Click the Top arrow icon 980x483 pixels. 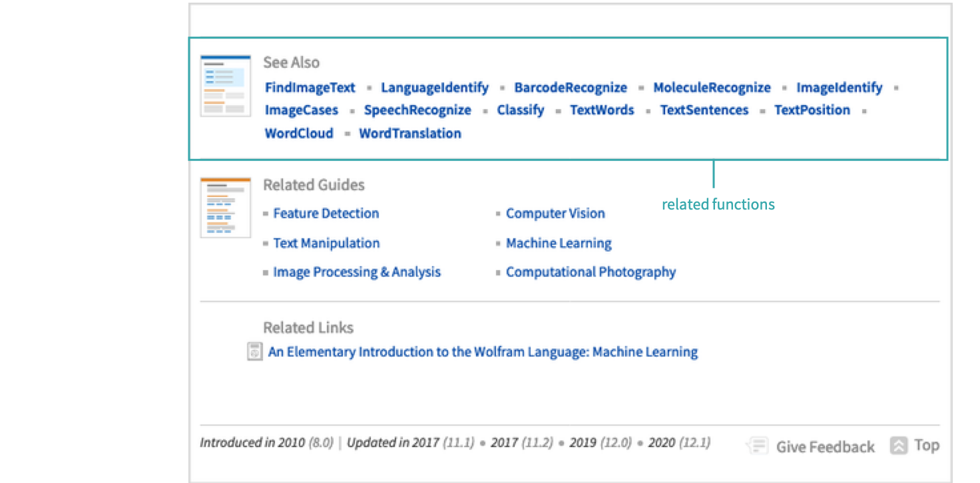(899, 446)
